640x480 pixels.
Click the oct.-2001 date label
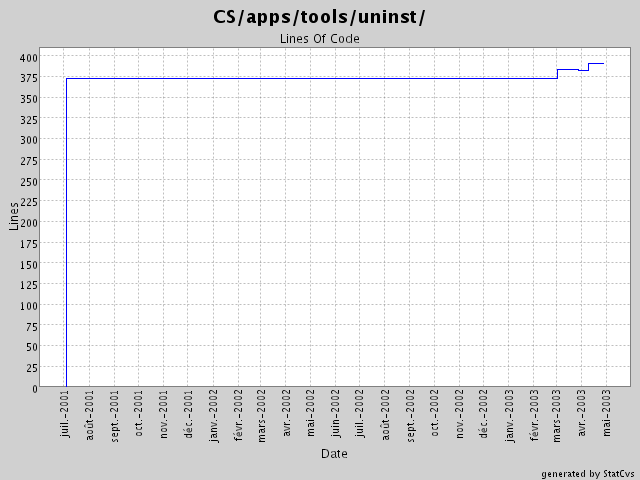[139, 413]
